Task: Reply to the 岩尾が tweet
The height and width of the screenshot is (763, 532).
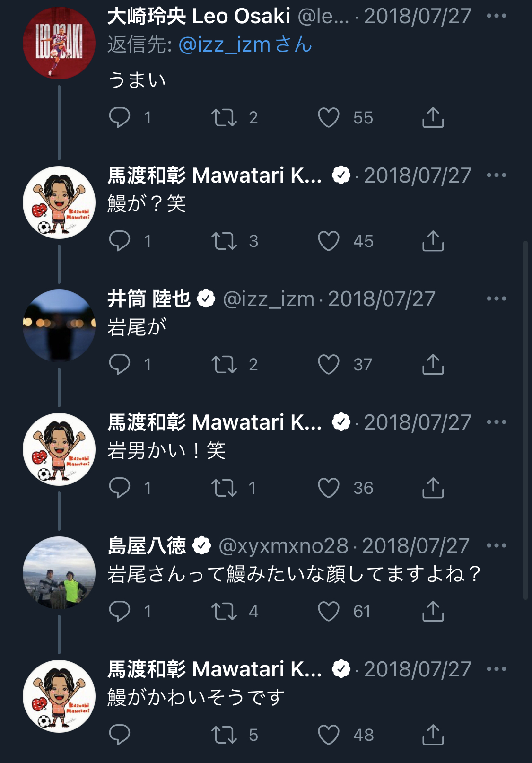Action: coord(120,365)
